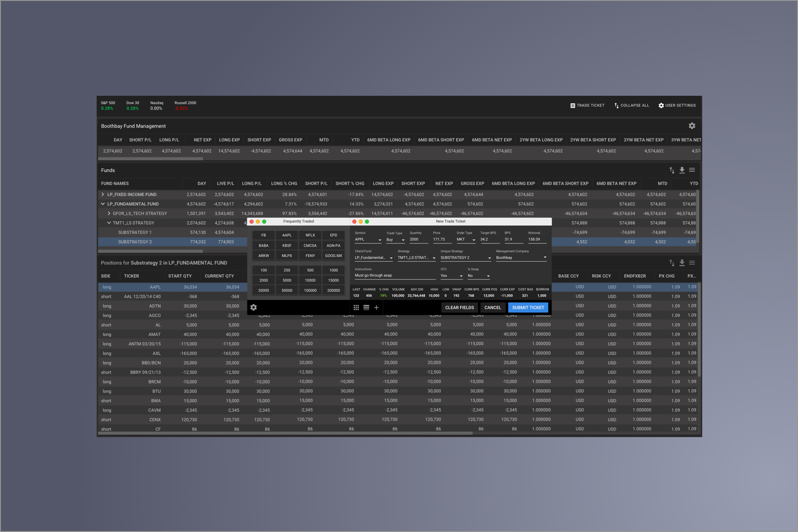Click the Submit Ticket button
Viewport: 798px width, 532px height.
[x=528, y=307]
